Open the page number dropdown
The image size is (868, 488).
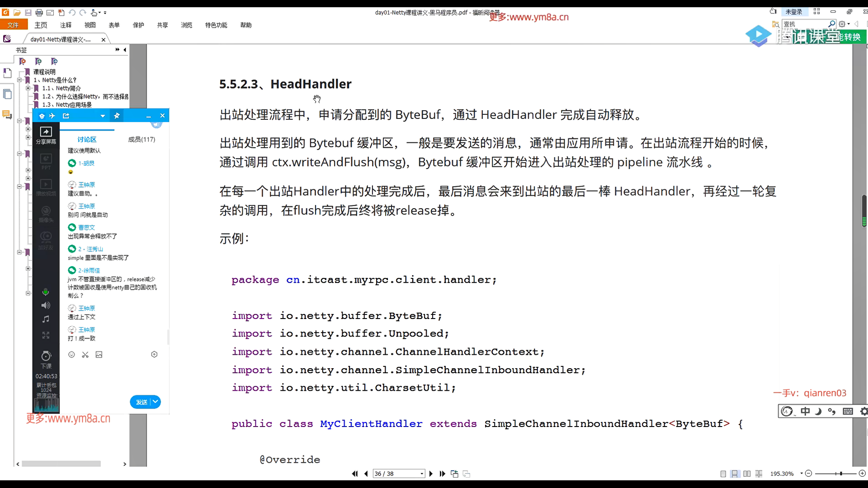(422, 474)
